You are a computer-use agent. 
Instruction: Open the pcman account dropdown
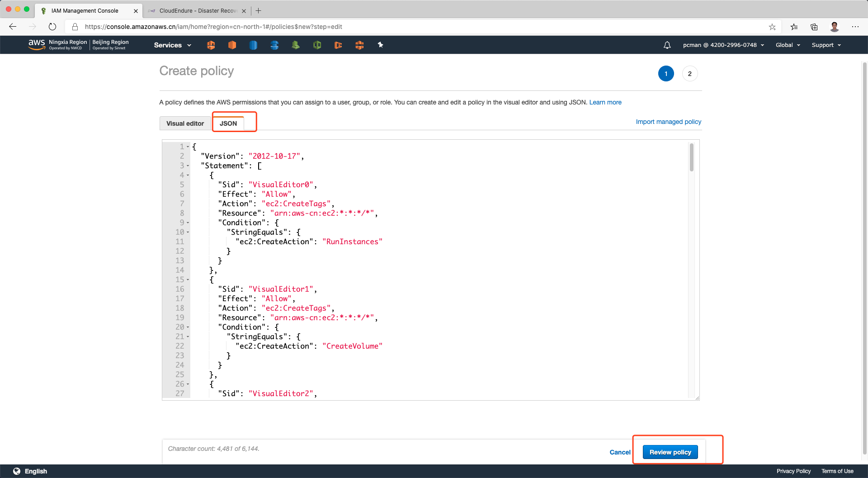[x=723, y=45]
